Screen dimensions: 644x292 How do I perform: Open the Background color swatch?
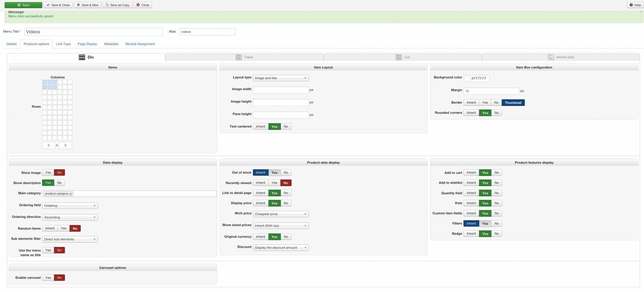(x=467, y=79)
